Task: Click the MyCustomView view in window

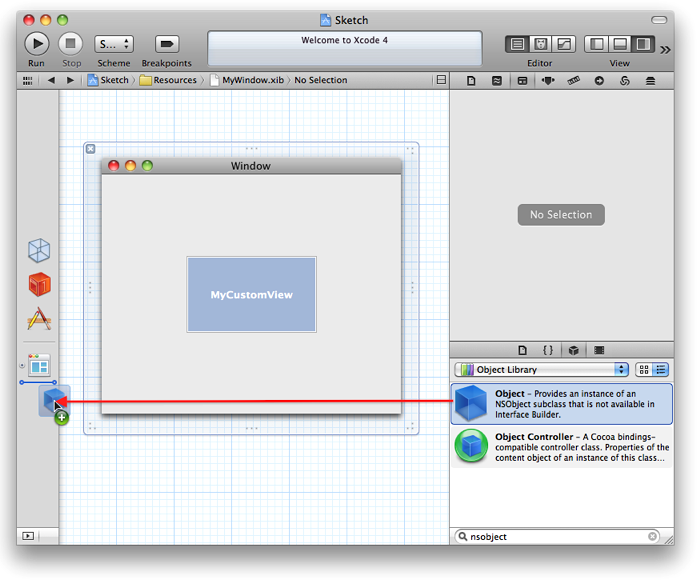Action: tap(251, 295)
